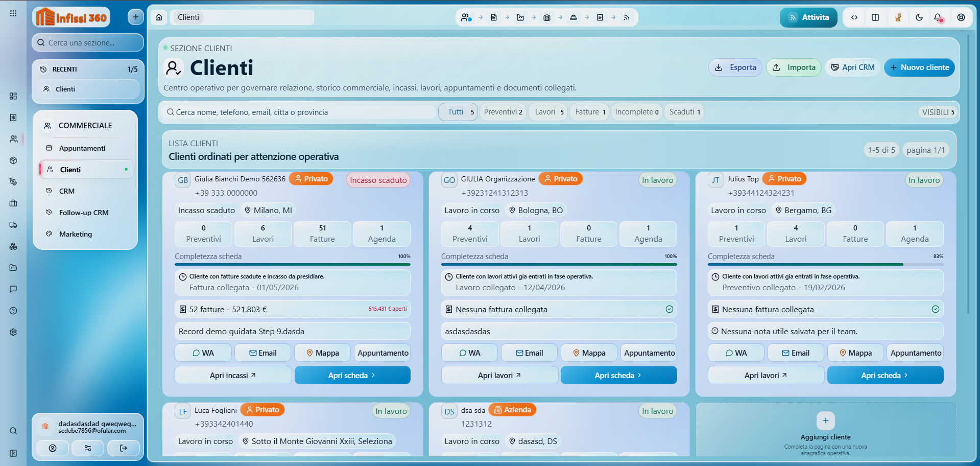Show all clients with Tutti filter

pos(458,112)
